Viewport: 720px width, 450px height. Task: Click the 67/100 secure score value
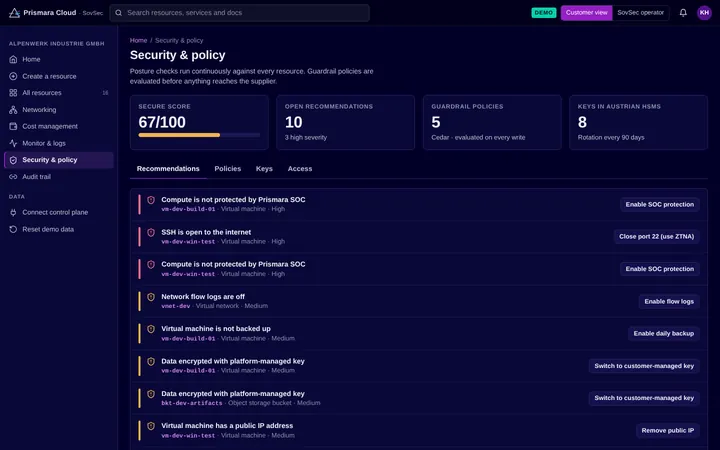coord(162,122)
